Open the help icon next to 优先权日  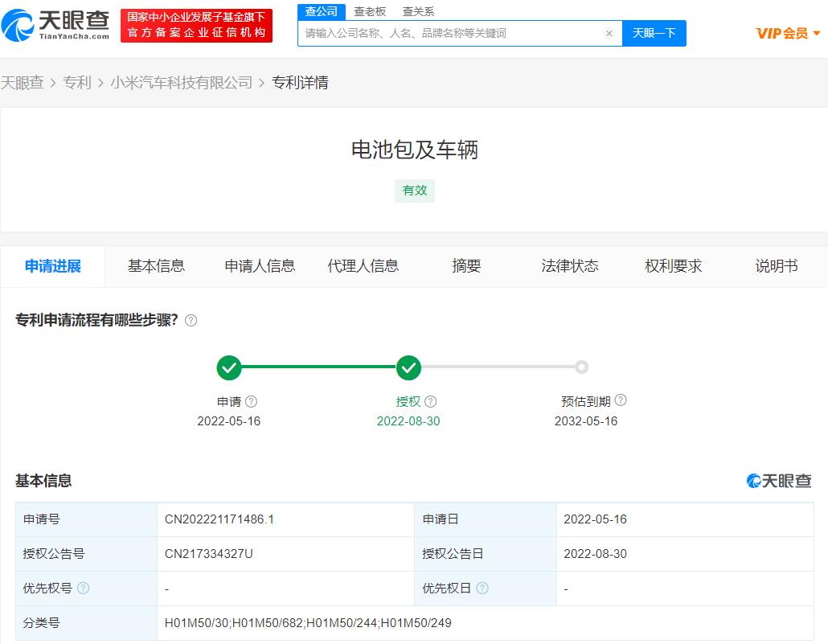482,588
